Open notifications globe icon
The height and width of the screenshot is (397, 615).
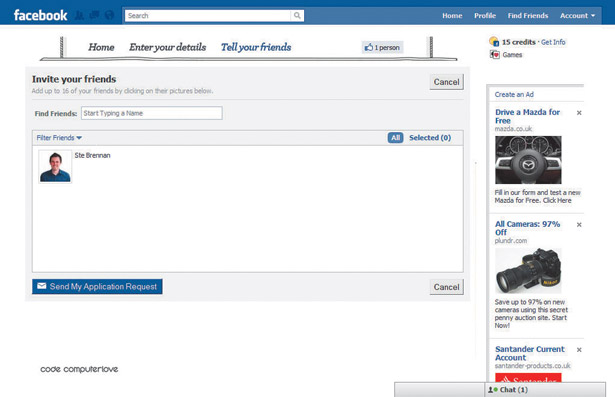[x=109, y=15]
